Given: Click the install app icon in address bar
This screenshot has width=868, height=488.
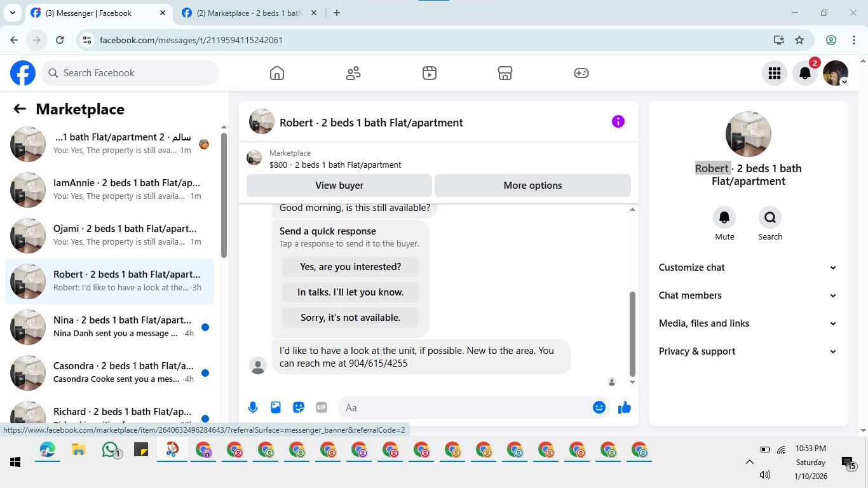Looking at the screenshot, I should tap(779, 40).
